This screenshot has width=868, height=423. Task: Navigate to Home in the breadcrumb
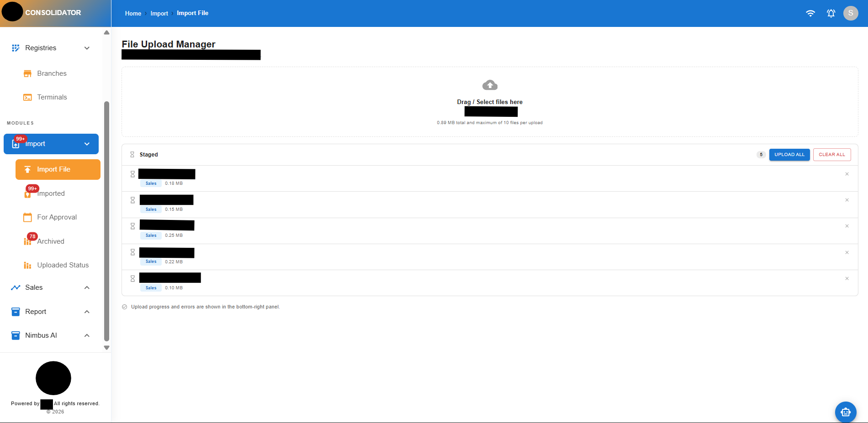(133, 13)
